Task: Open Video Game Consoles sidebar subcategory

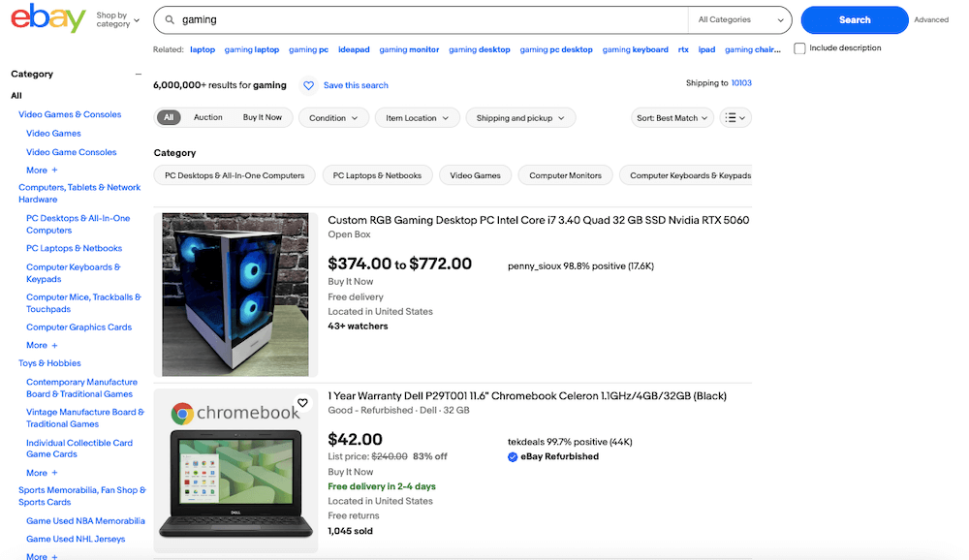Action: (71, 152)
